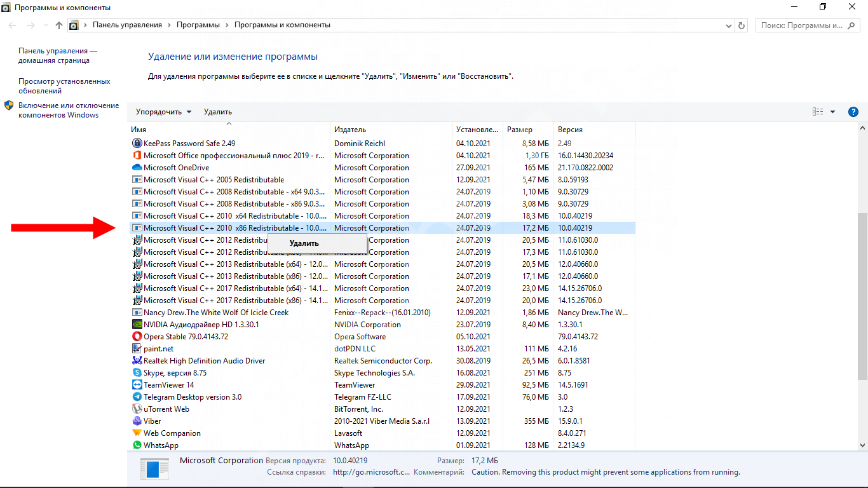This screenshot has height=488, width=868.
Task: Click the Lavasoft publisher cell
Action: (x=349, y=433)
